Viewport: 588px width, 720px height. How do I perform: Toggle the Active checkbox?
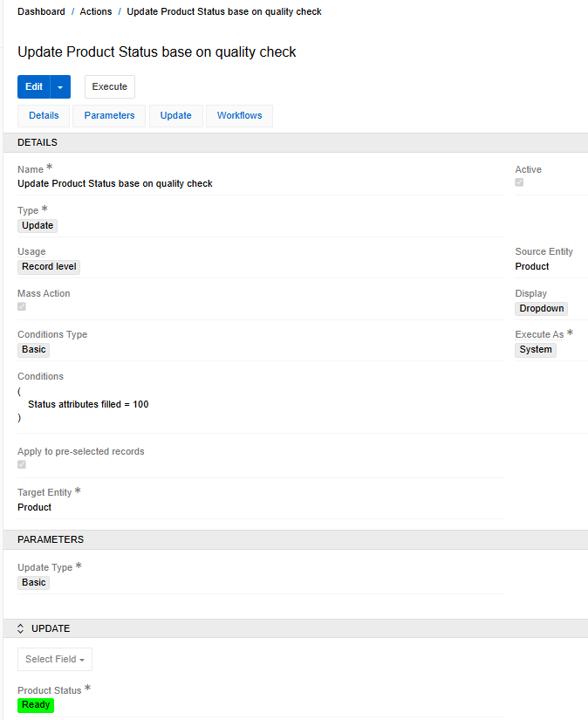click(x=519, y=182)
